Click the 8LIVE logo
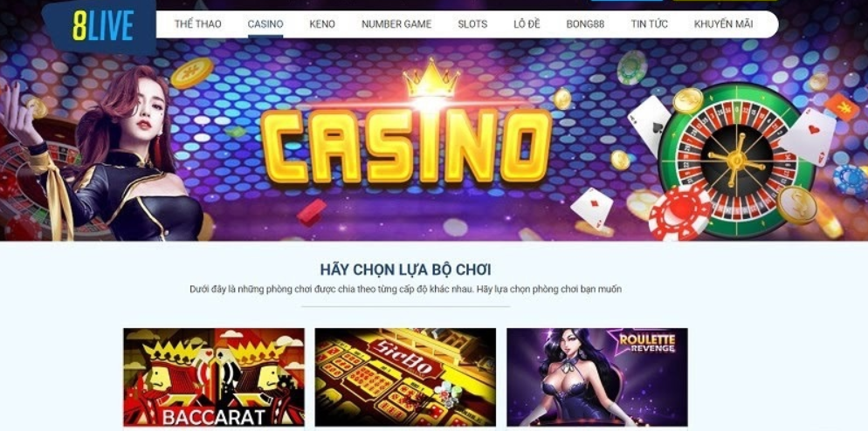The image size is (868, 431). [x=103, y=25]
